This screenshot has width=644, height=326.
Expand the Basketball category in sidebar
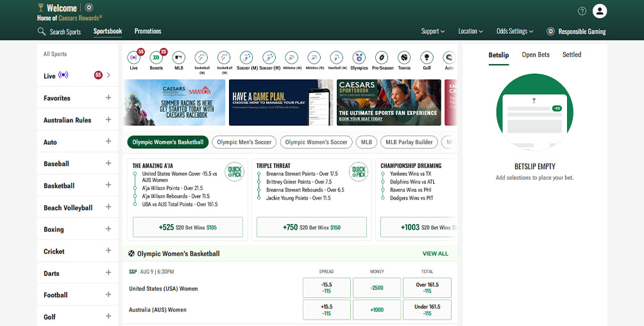(x=108, y=185)
